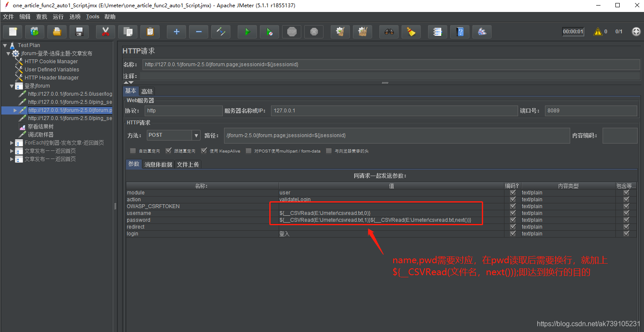The image size is (644, 332).
Task: Toggle multipart / form-data checkbox
Action: pos(248,151)
